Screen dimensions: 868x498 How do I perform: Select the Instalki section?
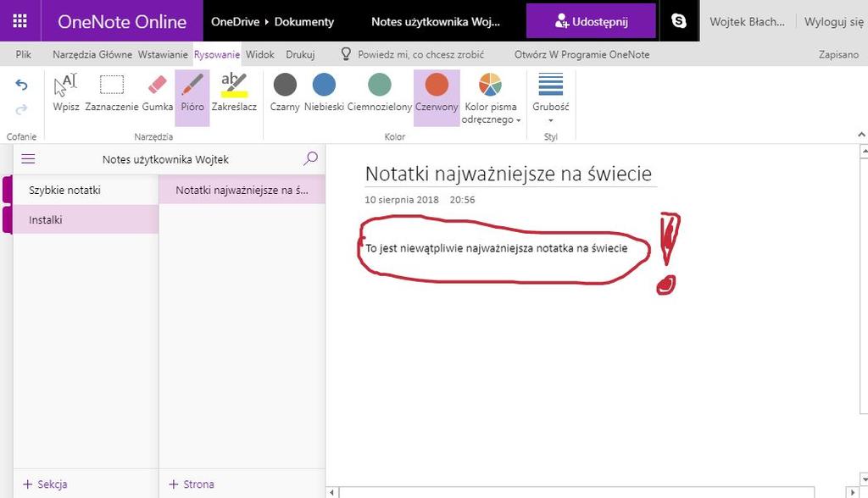tap(86, 219)
